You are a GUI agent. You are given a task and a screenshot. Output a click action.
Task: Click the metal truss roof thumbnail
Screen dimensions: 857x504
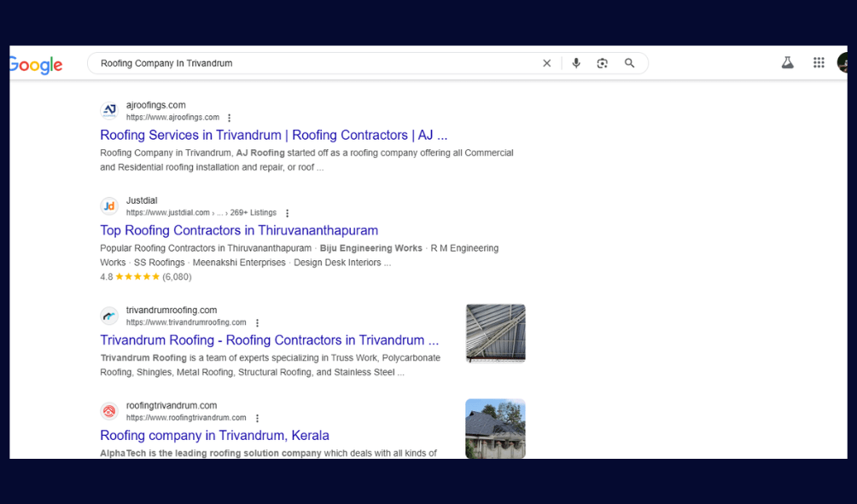coord(495,333)
